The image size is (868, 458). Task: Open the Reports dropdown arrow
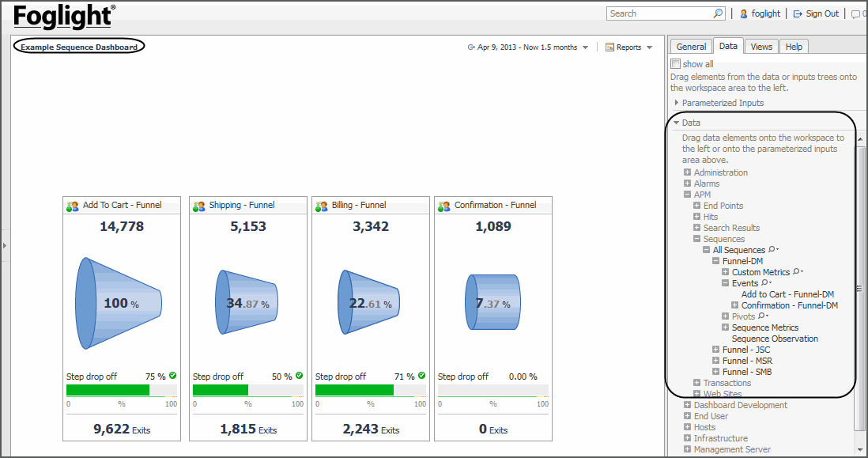(x=649, y=47)
